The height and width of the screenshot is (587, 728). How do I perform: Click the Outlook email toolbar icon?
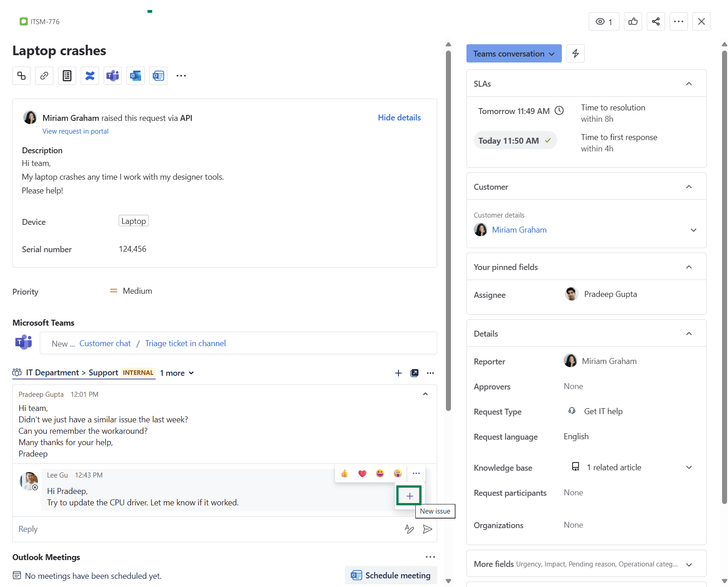point(136,76)
